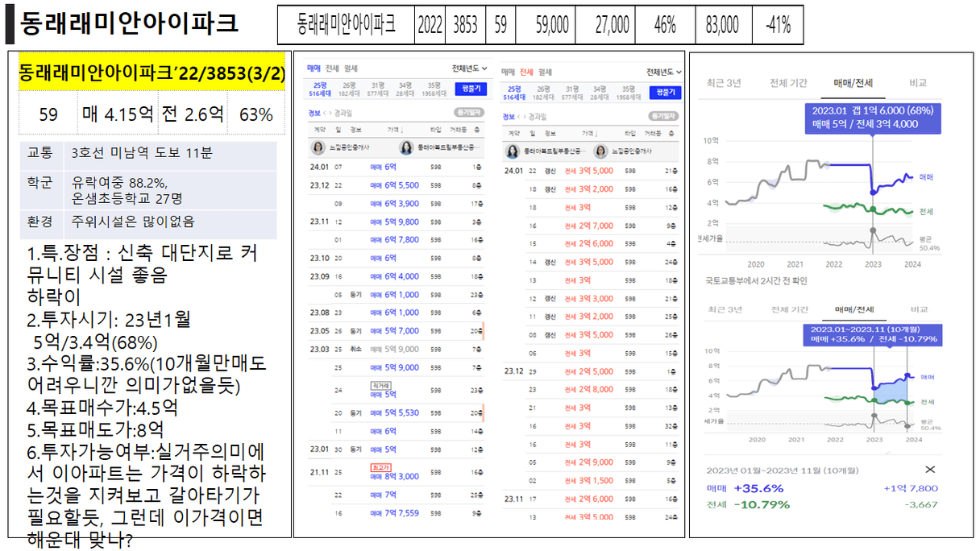Click the 2023.01 gap tooltip on the upper chart

872,118
